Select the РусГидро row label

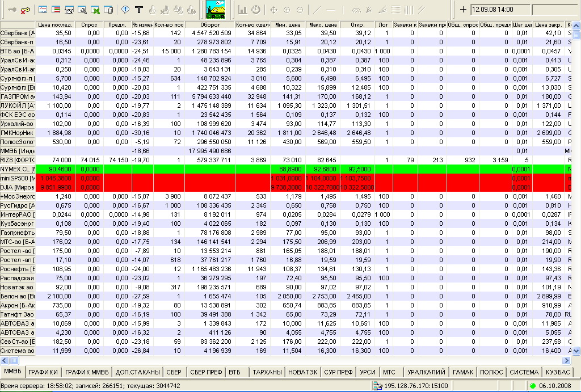tap(18, 205)
